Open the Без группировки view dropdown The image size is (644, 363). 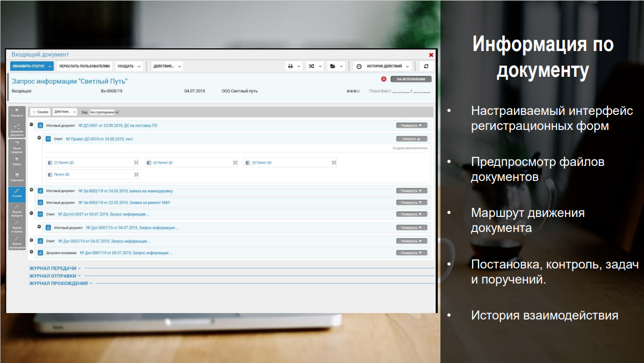coord(104,112)
